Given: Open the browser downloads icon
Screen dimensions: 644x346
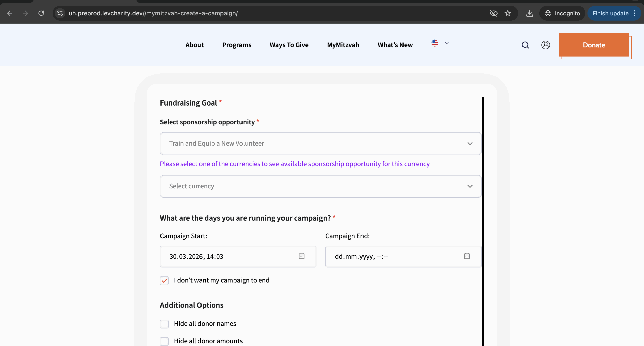Looking at the screenshot, I should (x=529, y=13).
